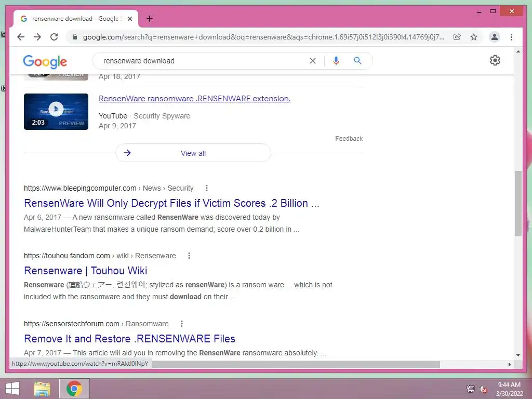Open the Chrome profile avatar
This screenshot has height=399, width=532.
(x=495, y=37)
